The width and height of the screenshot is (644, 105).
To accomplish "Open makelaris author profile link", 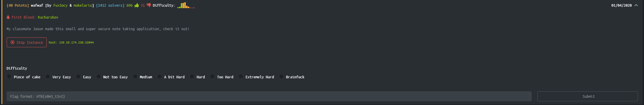I will [x=83, y=5].
